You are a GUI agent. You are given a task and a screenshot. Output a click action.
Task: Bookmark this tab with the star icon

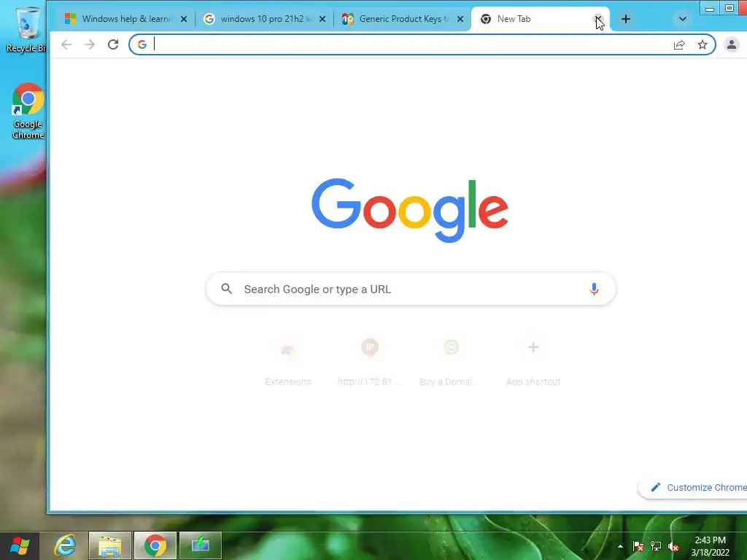pos(703,44)
